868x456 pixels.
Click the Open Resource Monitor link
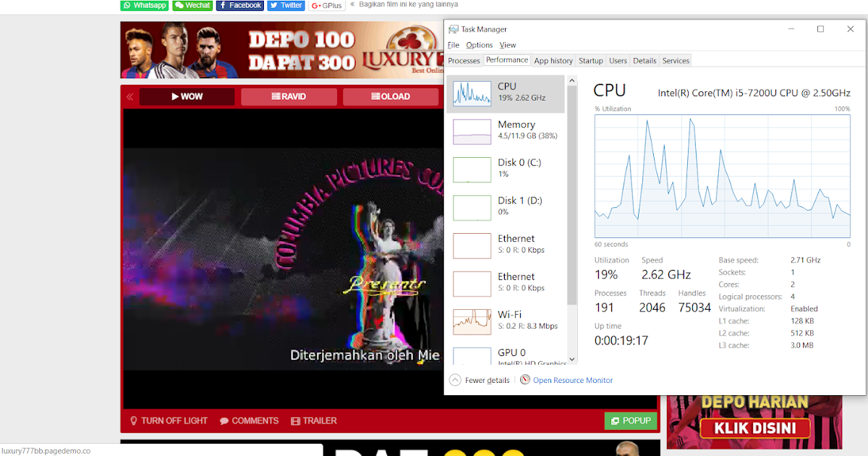tap(573, 380)
